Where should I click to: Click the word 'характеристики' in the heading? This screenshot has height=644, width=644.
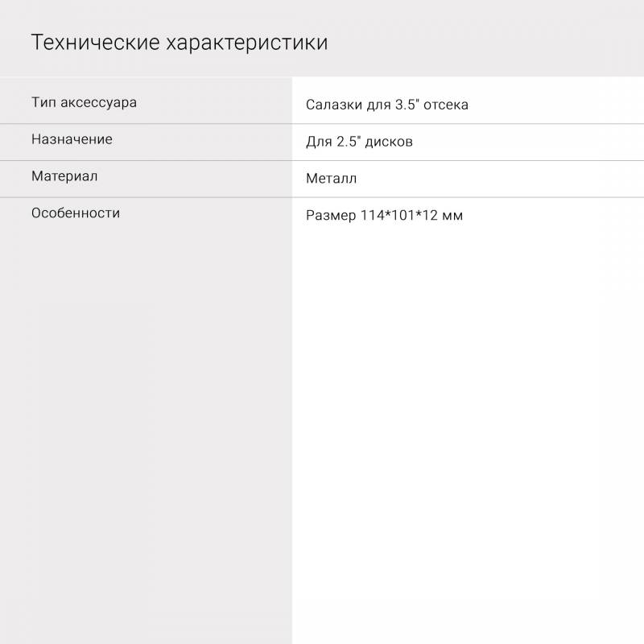[x=246, y=43]
